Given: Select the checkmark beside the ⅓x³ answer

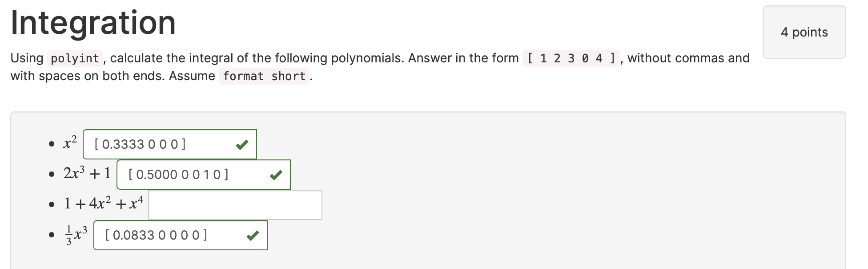Looking at the screenshot, I should pyautogui.click(x=253, y=235).
